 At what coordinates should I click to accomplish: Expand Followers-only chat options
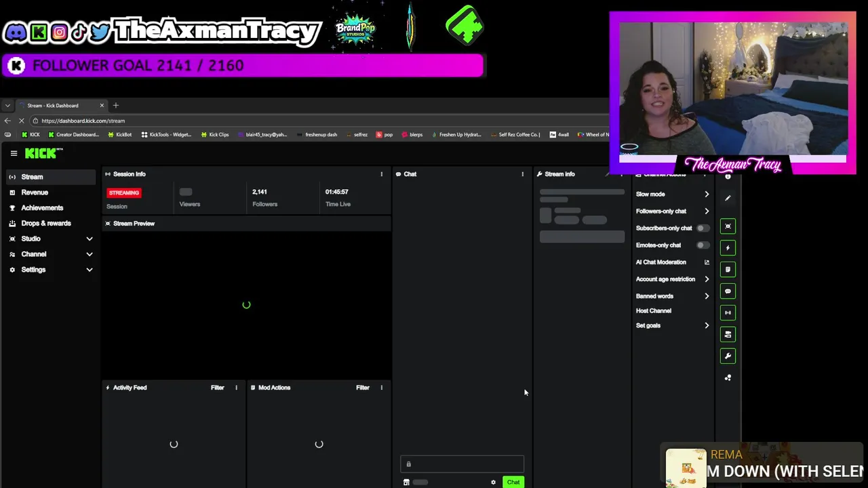pos(707,211)
